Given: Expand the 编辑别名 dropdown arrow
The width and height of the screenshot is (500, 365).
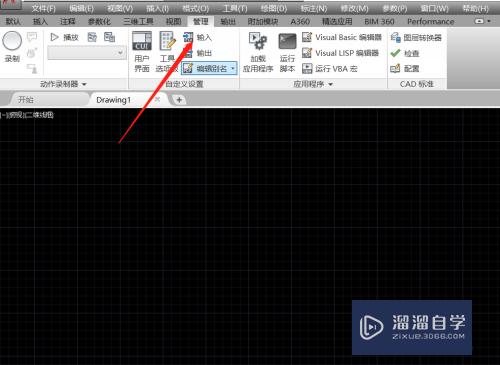Looking at the screenshot, I should tap(233, 69).
